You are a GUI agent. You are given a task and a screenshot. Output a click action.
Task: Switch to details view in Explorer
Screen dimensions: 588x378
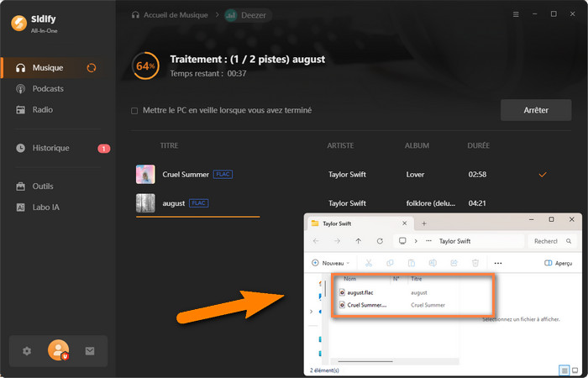point(564,370)
